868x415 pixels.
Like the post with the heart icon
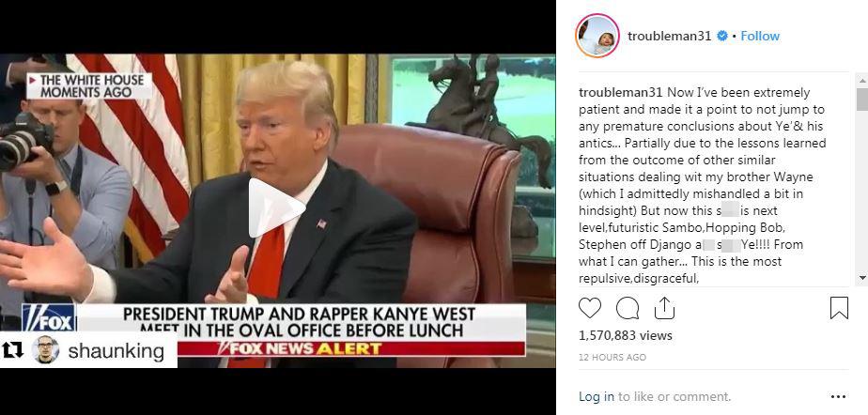tap(590, 308)
